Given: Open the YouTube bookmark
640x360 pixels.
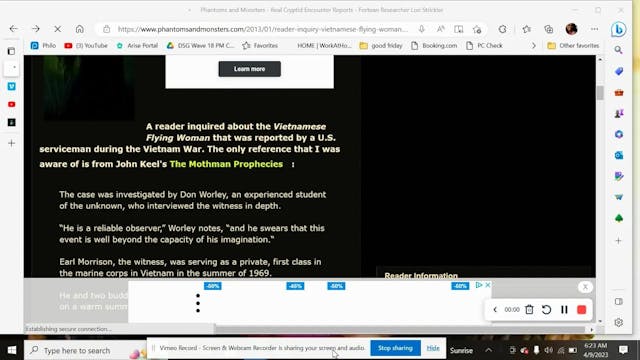Looking at the screenshot, I should click(86, 46).
